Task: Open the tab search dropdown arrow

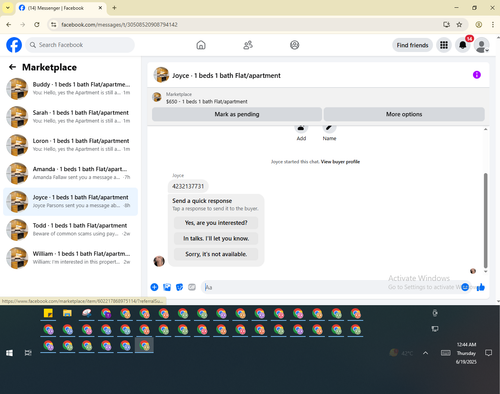Action: pyautogui.click(x=8, y=8)
